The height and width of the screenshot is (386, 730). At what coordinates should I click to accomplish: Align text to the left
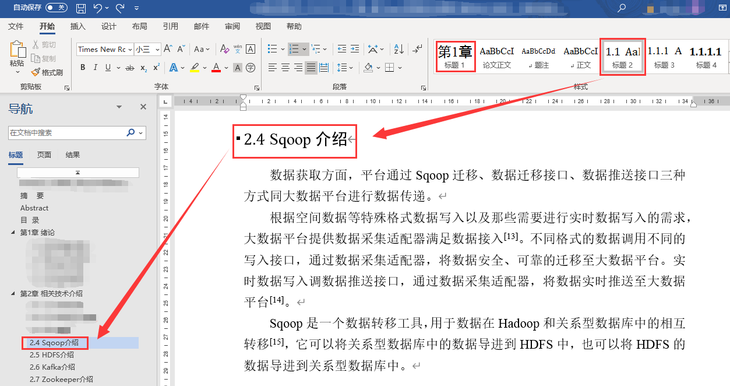pyautogui.click(x=272, y=68)
